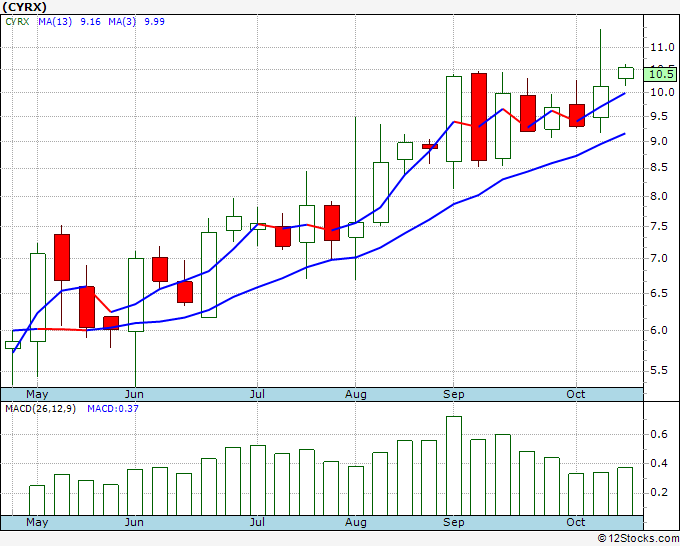
Task: Click the tallest MACD bar at September
Action: pos(454,466)
